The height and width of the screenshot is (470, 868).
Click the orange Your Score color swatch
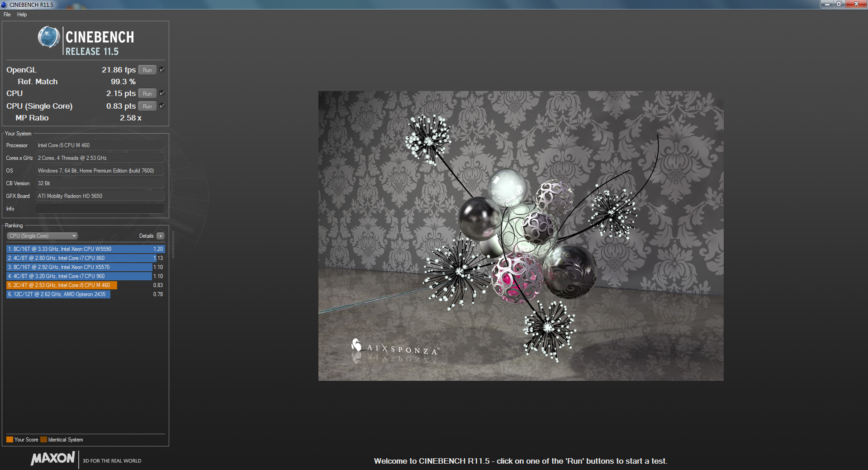click(9, 440)
